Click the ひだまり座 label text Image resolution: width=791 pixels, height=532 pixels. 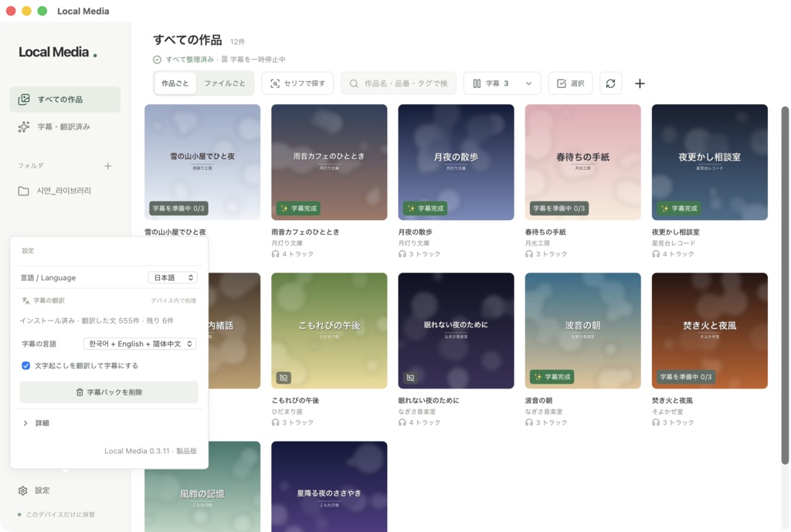[x=287, y=412]
